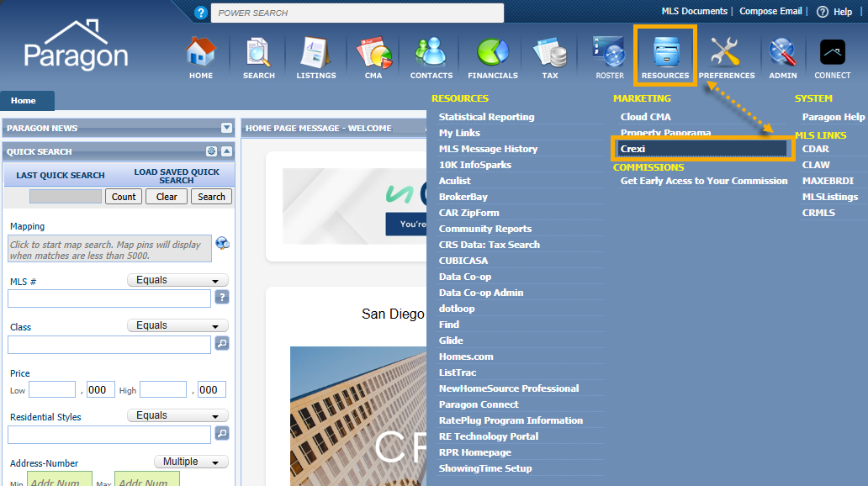Screen dimensions: 868x486
Task: Select Statistical Reporting from Resources menu
Action: tap(487, 117)
